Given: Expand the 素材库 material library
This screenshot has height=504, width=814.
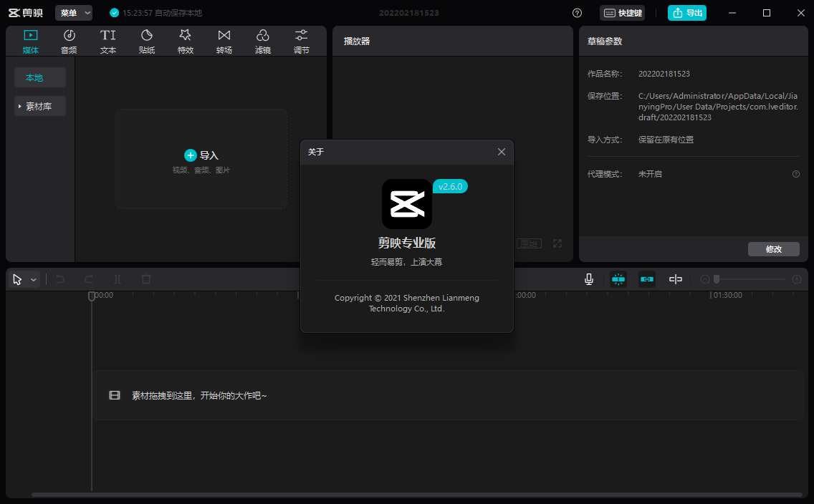Looking at the screenshot, I should point(40,106).
